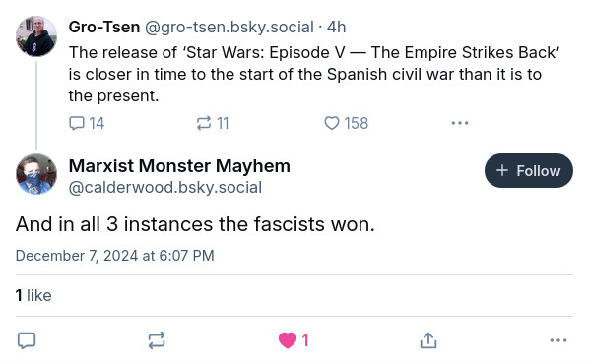Viewport: 589px width, 364px height.
Task: Open Gro-Tsen display name link
Action: [104, 27]
